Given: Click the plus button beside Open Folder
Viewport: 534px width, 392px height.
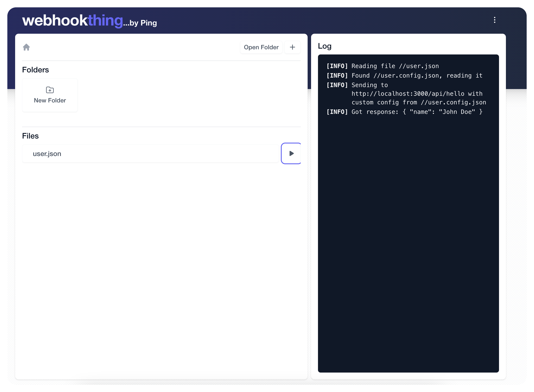Looking at the screenshot, I should point(292,47).
